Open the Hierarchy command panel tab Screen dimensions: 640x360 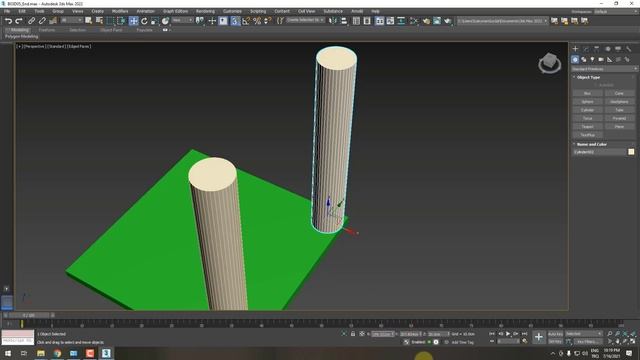(597, 49)
